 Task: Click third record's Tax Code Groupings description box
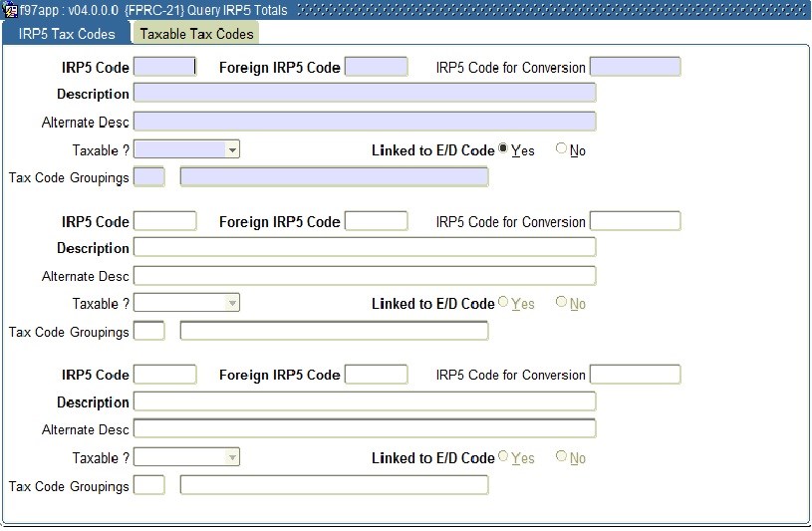click(334, 485)
